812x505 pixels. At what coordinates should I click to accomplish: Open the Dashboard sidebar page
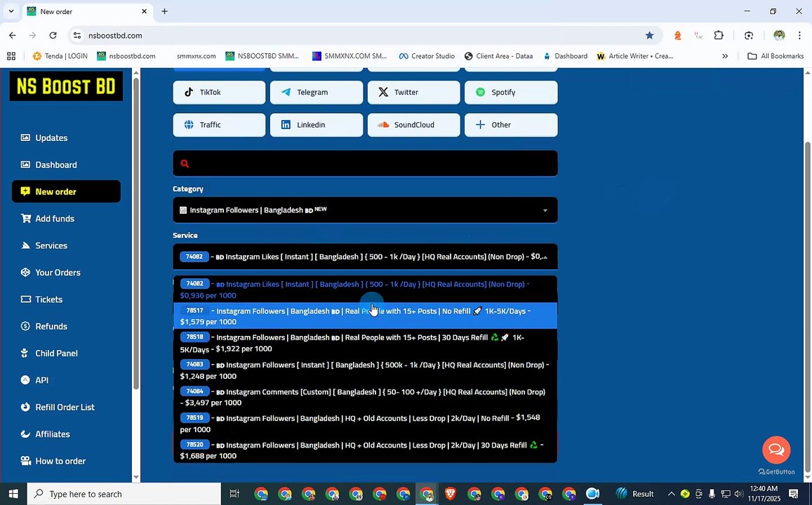pyautogui.click(x=56, y=165)
